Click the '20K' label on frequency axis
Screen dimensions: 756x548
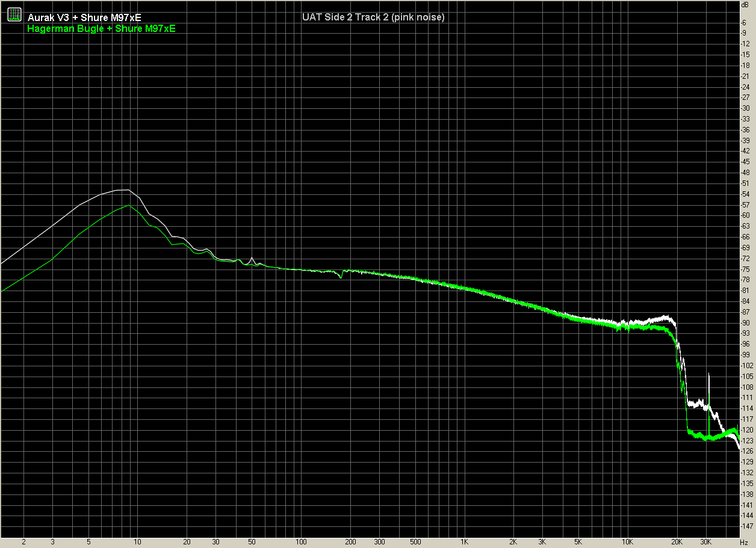coord(677,542)
